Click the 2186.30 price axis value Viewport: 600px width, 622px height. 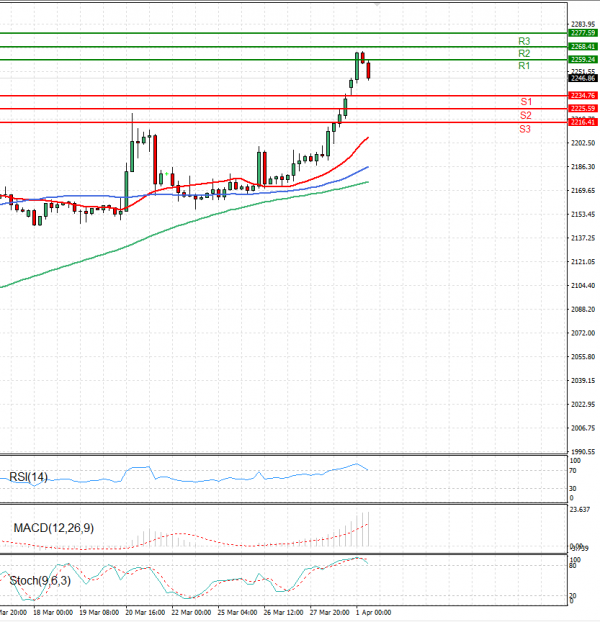pos(583,167)
